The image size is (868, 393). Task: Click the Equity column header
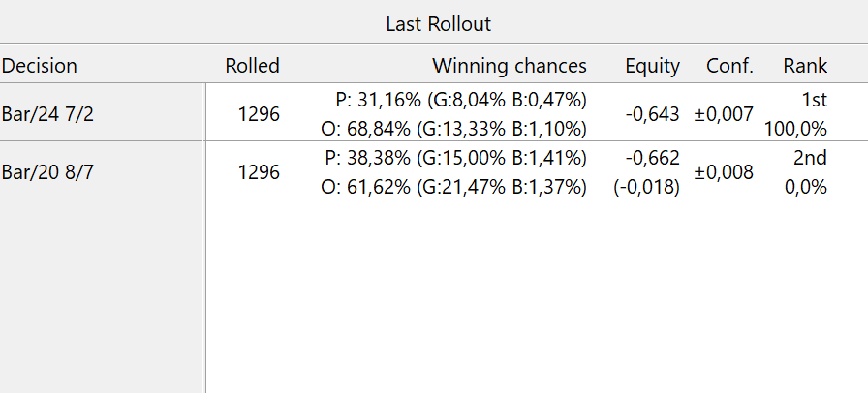[x=652, y=66]
